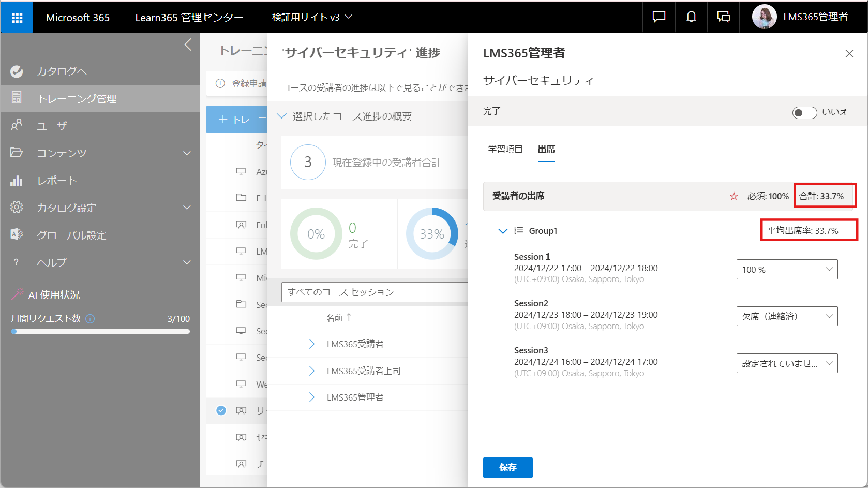The height and width of the screenshot is (488, 868).
Task: Expand the コンテンツ sidebar section
Action: pyautogui.click(x=187, y=153)
